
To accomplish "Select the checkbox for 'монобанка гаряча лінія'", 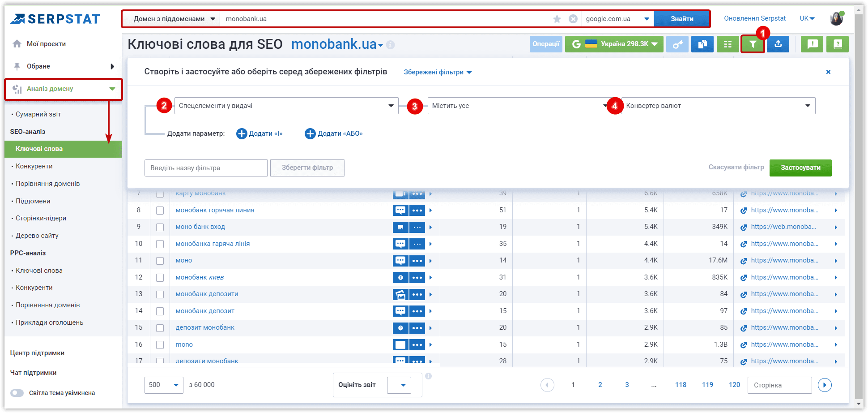I will 160,244.
